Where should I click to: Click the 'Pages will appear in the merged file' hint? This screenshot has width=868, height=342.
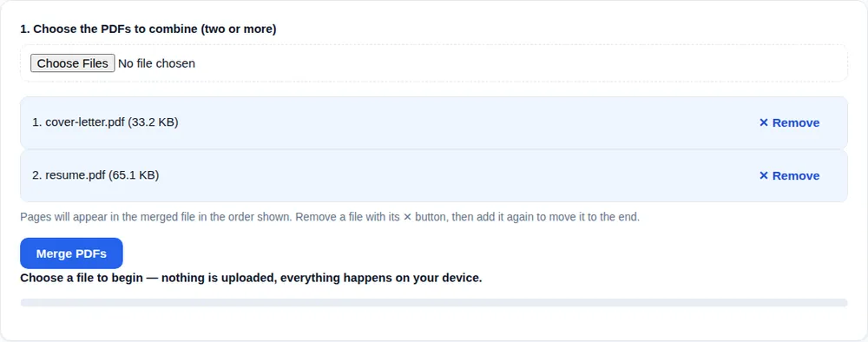(330, 217)
